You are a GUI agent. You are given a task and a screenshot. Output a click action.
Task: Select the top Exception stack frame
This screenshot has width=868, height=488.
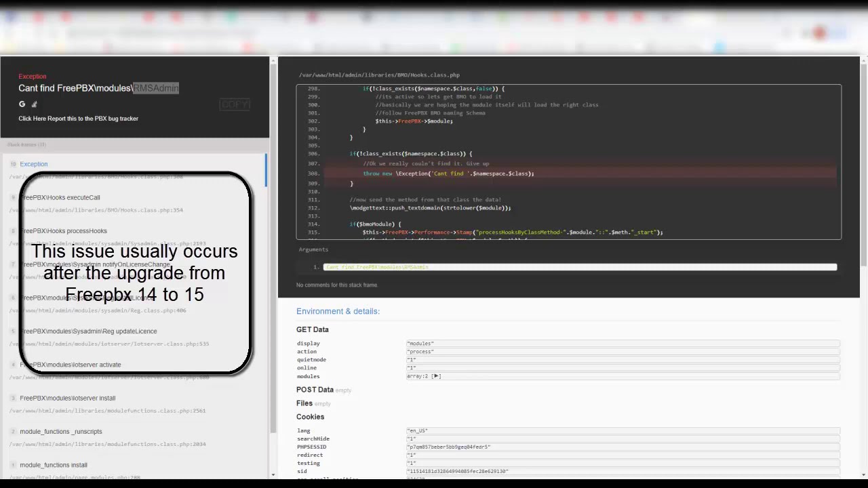(x=34, y=164)
